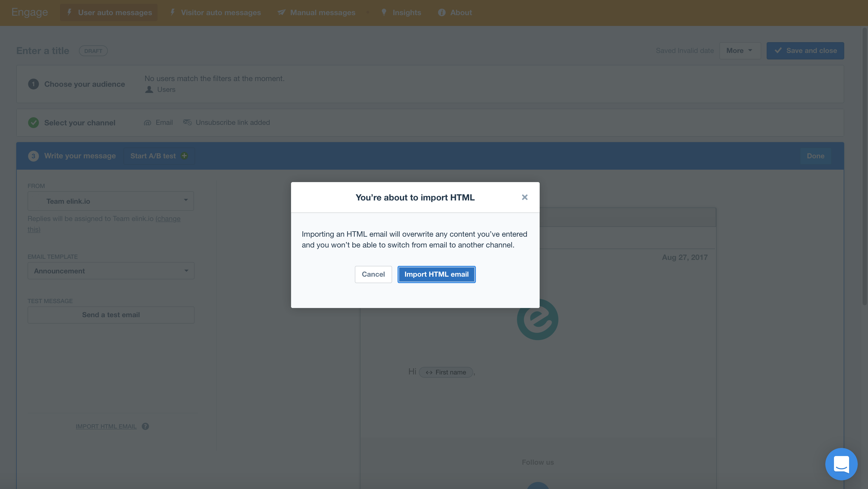
Task: Click Start A/B test button
Action: (159, 156)
